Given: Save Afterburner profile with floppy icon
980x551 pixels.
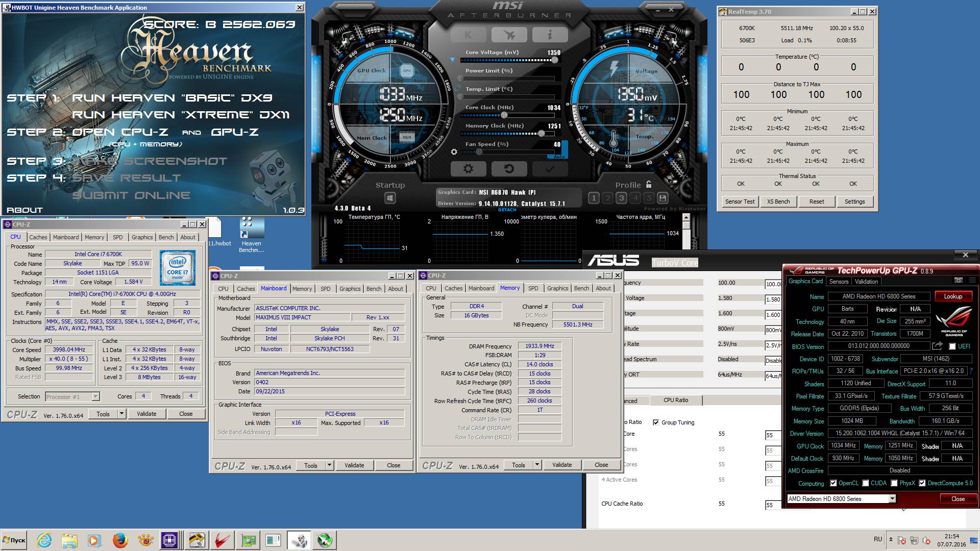Looking at the screenshot, I should click(663, 198).
